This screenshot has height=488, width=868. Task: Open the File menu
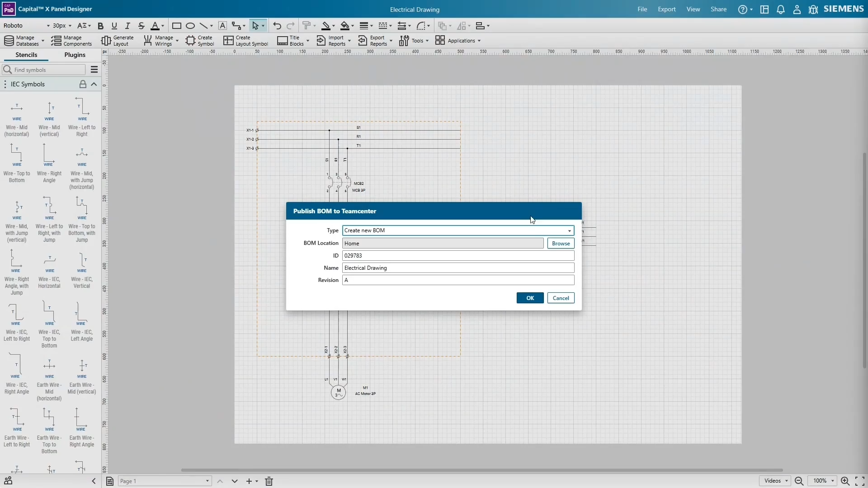(642, 9)
